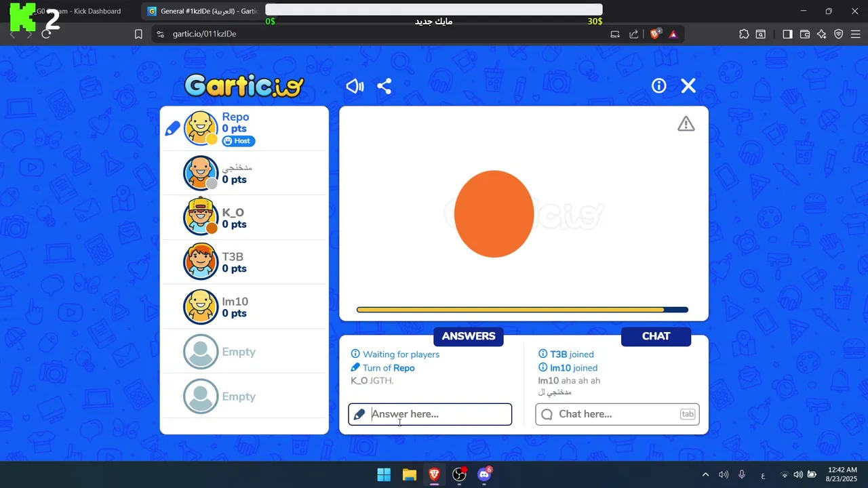The image size is (868, 488).
Task: Click the 'Im10 aha ah ah' chat line
Action: tap(569, 381)
